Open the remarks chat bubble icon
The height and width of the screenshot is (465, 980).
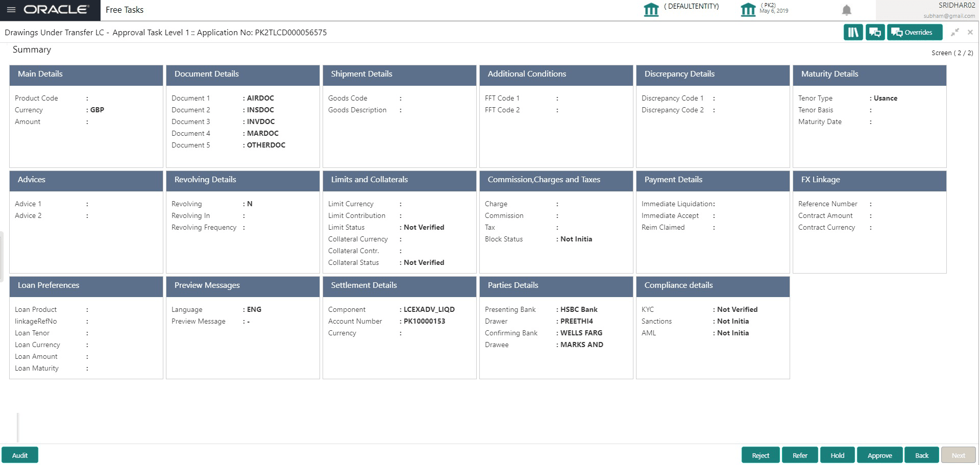point(875,32)
